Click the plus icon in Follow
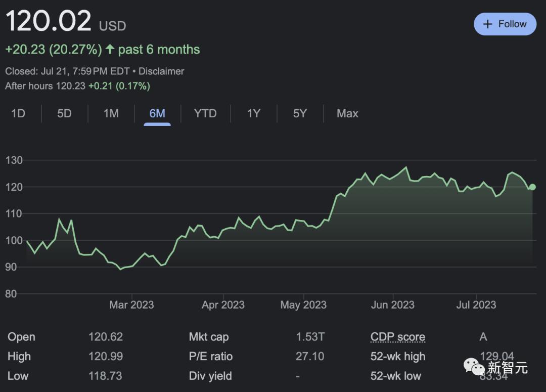Viewport: 546px width, 392px height. click(487, 24)
